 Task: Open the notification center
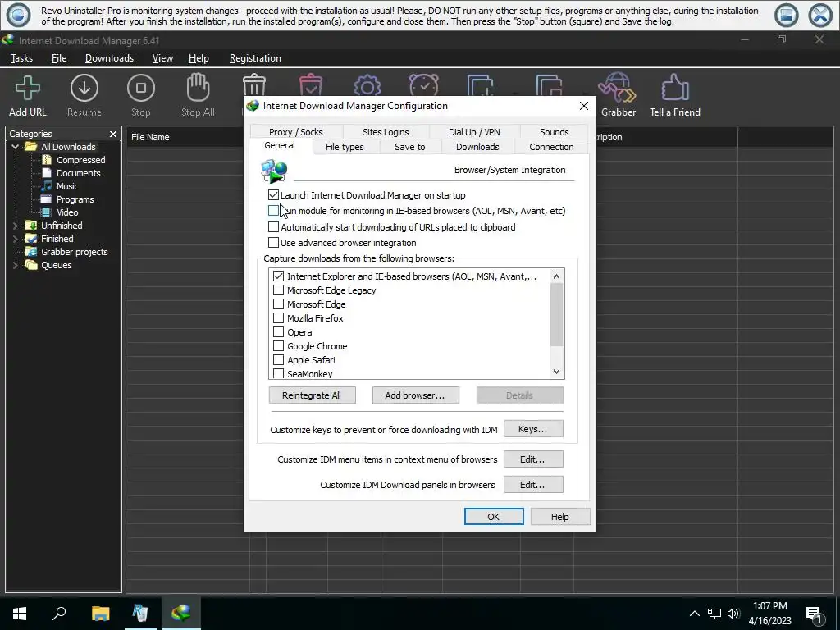click(815, 614)
